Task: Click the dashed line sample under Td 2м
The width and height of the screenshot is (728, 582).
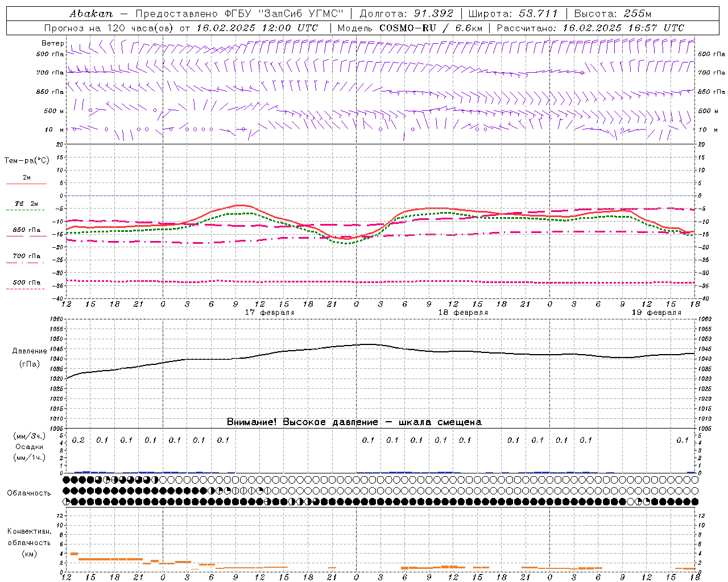Action: tap(25, 210)
